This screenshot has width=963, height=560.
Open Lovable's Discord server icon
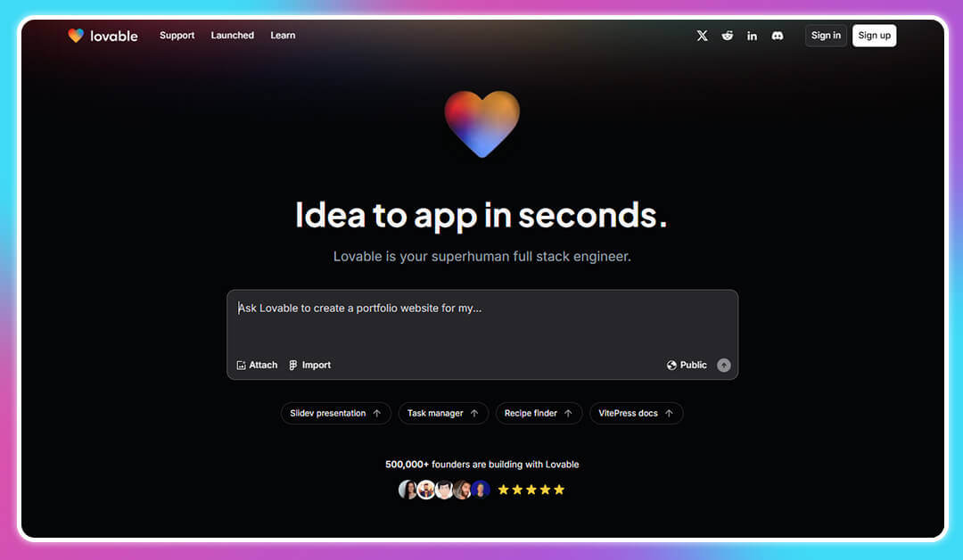click(778, 36)
